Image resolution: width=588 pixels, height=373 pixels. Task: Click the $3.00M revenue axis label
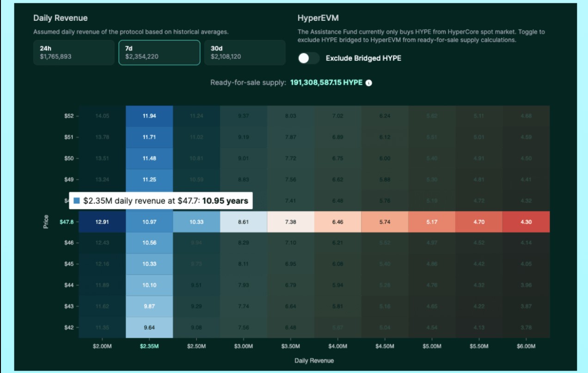244,346
